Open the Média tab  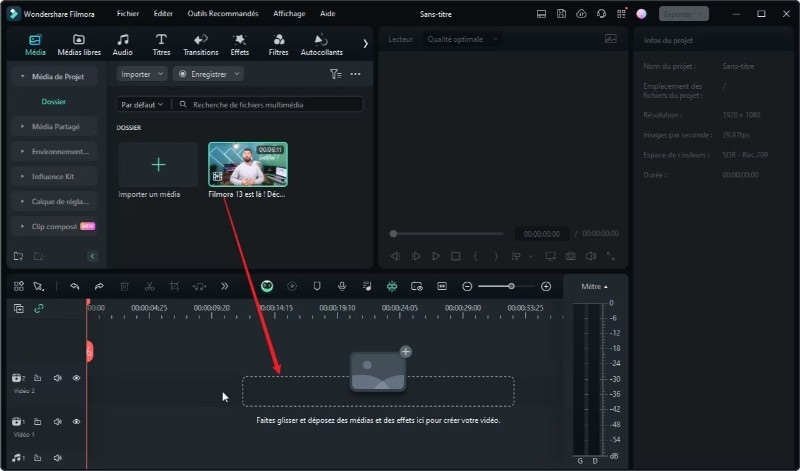pos(35,45)
